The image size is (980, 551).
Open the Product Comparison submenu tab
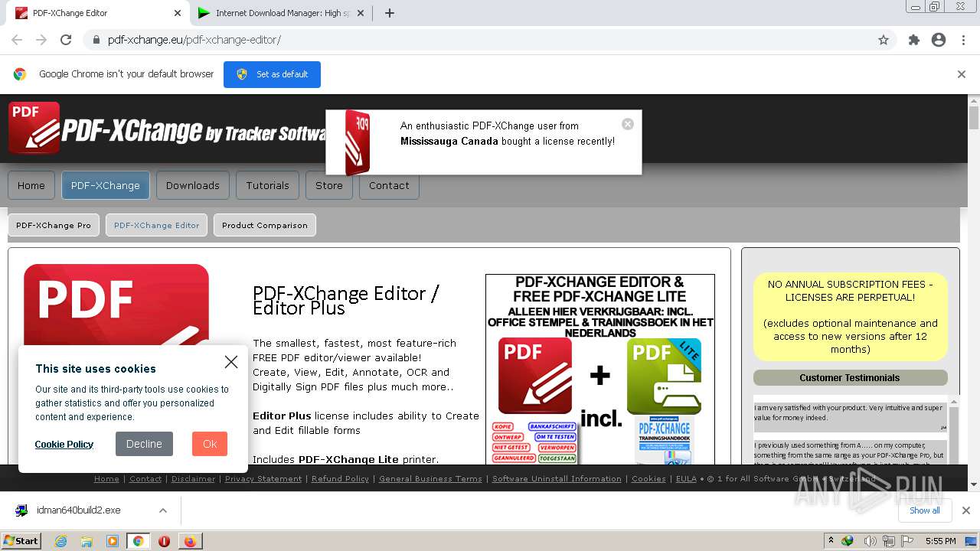pos(265,225)
